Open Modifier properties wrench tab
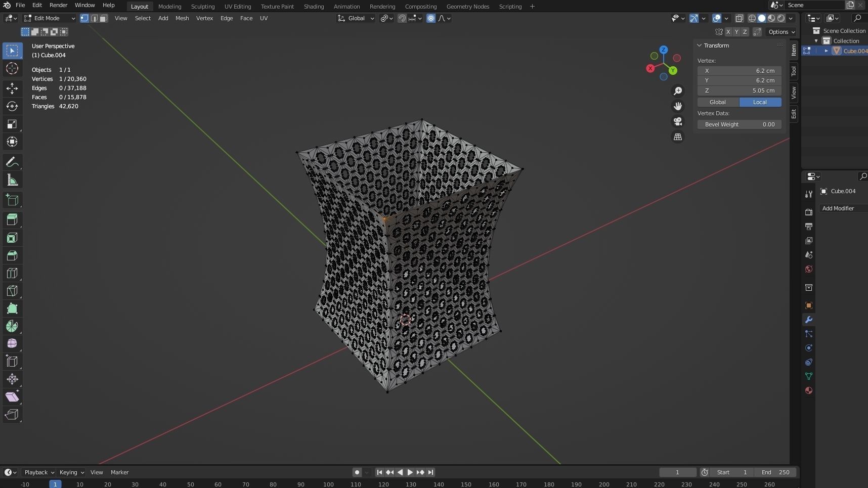This screenshot has width=868, height=488. pyautogui.click(x=808, y=320)
